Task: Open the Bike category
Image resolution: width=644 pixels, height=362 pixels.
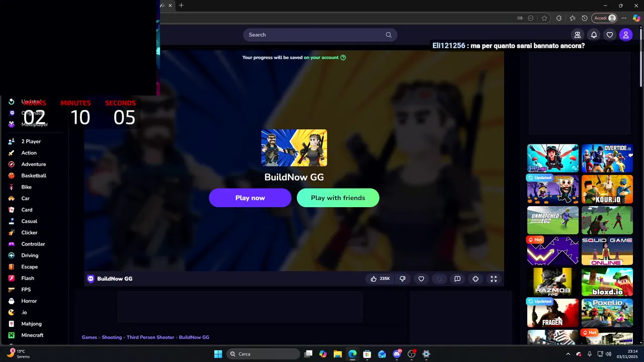Action: [26, 187]
